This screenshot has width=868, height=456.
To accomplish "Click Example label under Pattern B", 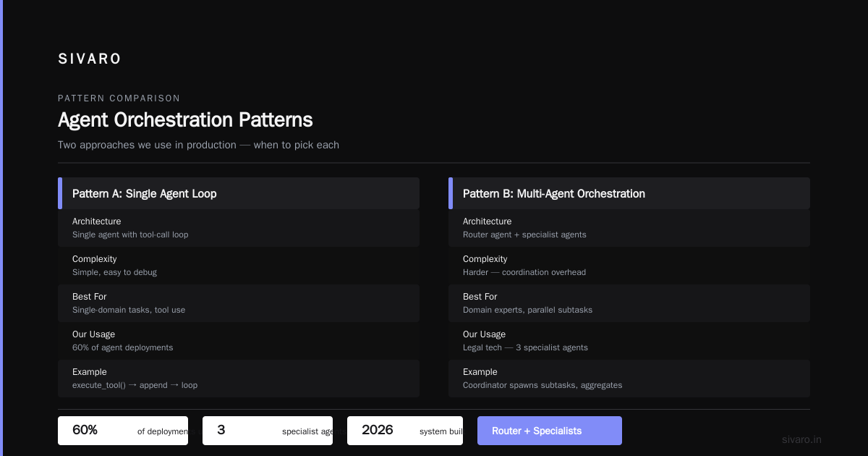I will pos(480,372).
